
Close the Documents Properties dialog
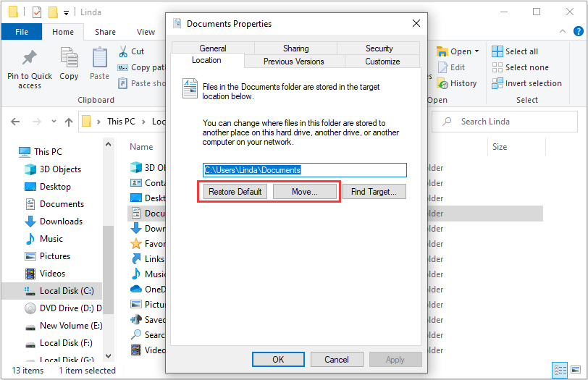[x=416, y=24]
